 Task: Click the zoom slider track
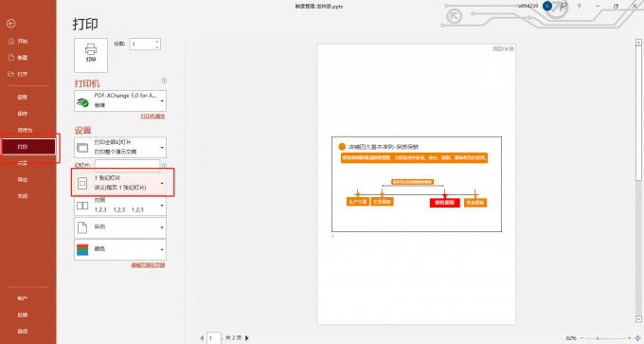(606, 338)
